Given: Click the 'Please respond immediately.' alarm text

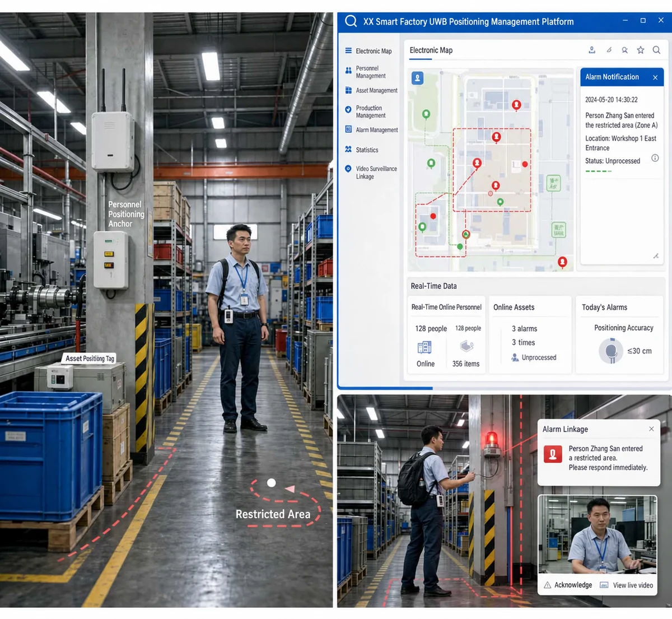Looking at the screenshot, I should [x=608, y=467].
